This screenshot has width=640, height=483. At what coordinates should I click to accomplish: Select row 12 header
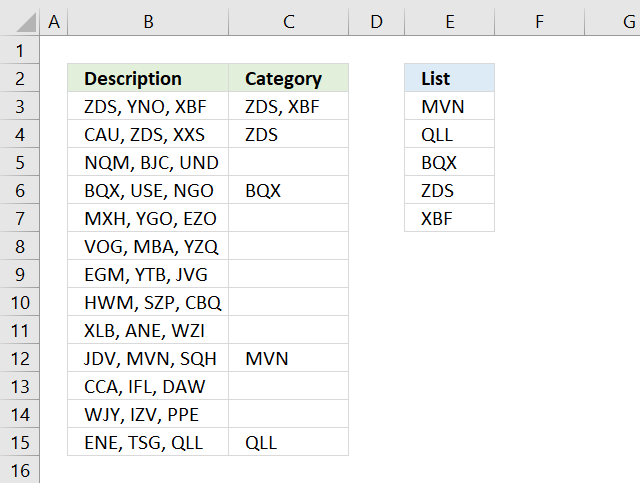19,358
